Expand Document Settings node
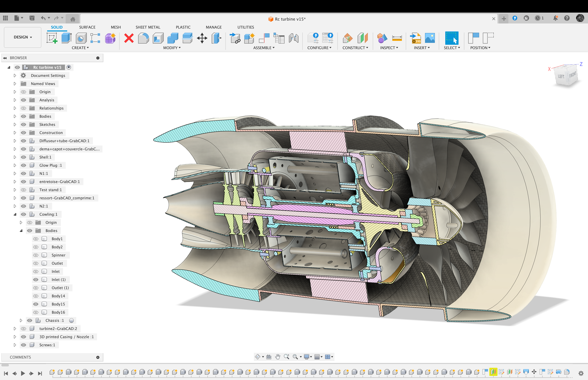The height and width of the screenshot is (380, 588). point(15,76)
